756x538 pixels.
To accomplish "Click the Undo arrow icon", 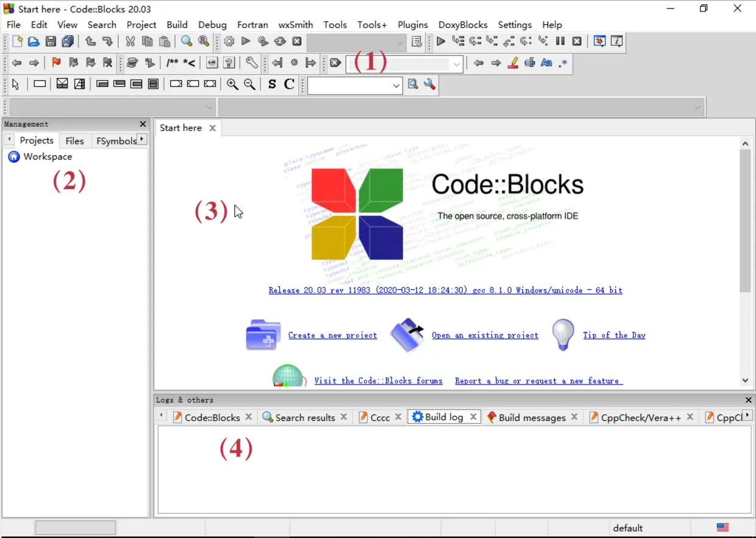I will tap(90, 41).
